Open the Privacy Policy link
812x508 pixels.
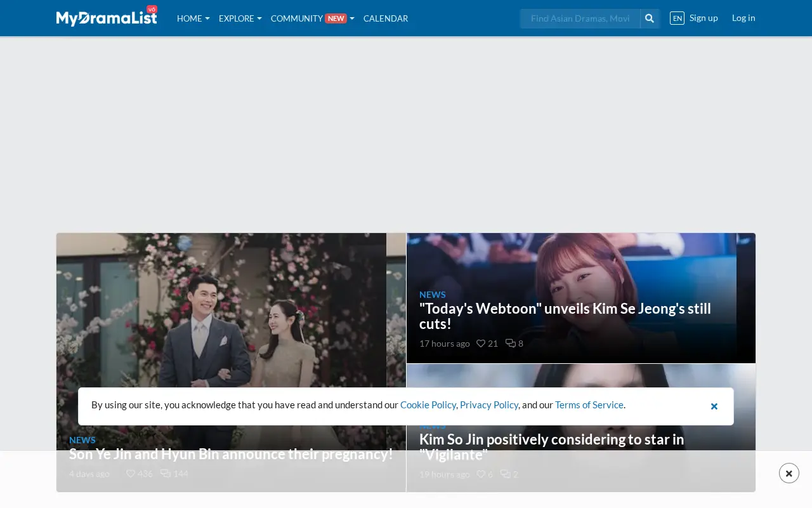click(x=489, y=404)
